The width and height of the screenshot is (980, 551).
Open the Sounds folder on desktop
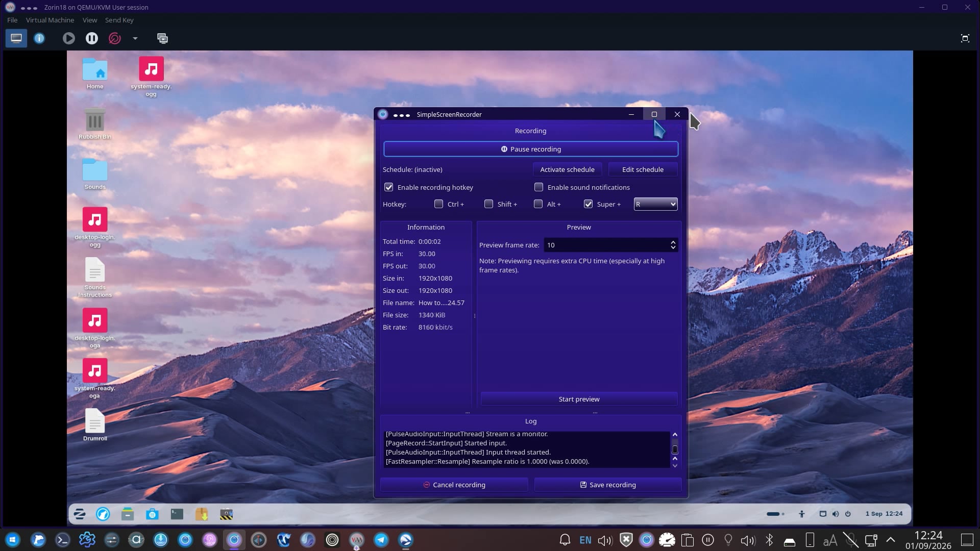click(95, 174)
